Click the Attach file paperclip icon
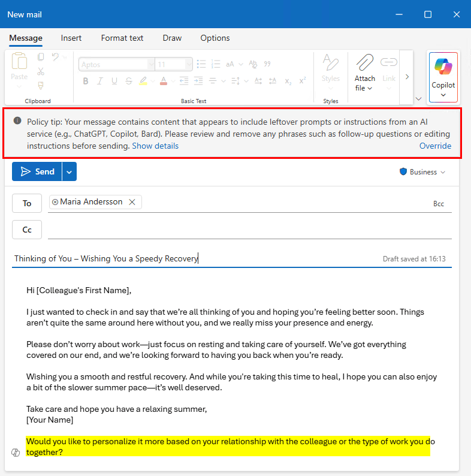Viewport: 471px width, 476px height. tap(364, 63)
